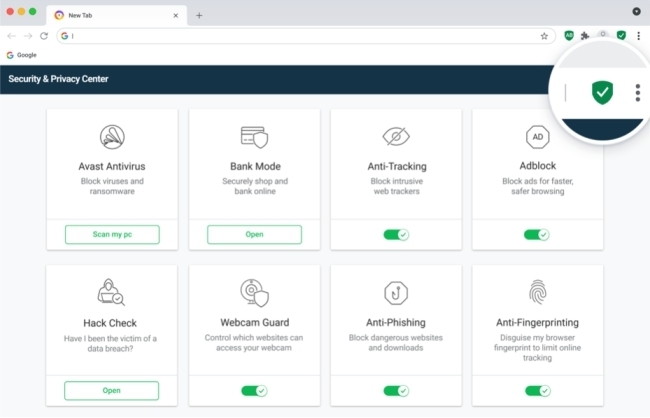
Task: Turn off the Adblock toggle
Action: (538, 234)
